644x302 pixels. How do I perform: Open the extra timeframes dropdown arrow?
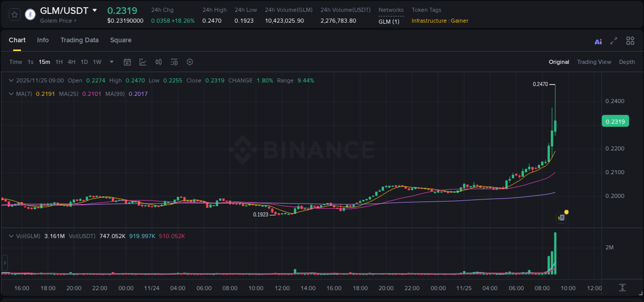pos(111,62)
